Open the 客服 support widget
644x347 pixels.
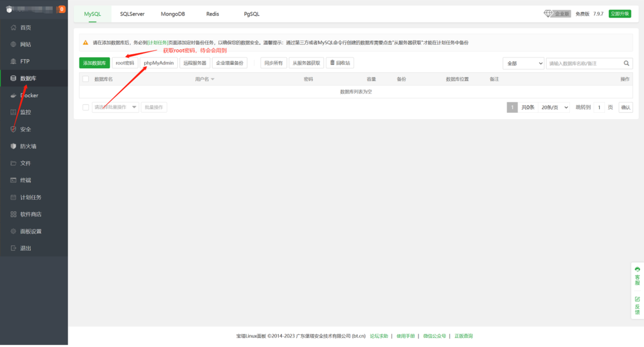coord(637,276)
